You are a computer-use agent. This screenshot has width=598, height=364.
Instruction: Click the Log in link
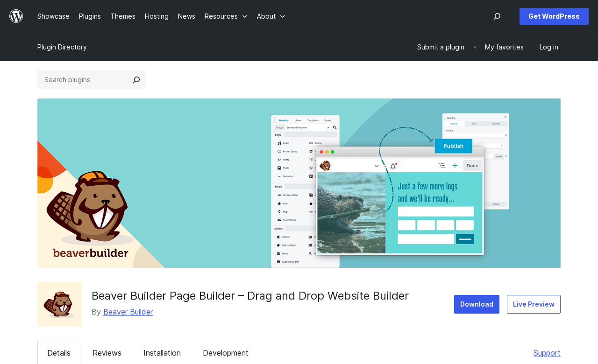(549, 47)
